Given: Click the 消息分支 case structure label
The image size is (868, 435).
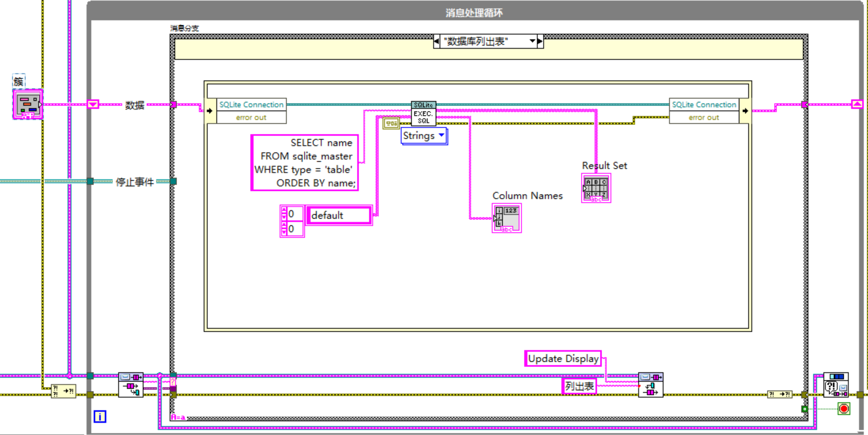Looking at the screenshot, I should [185, 28].
